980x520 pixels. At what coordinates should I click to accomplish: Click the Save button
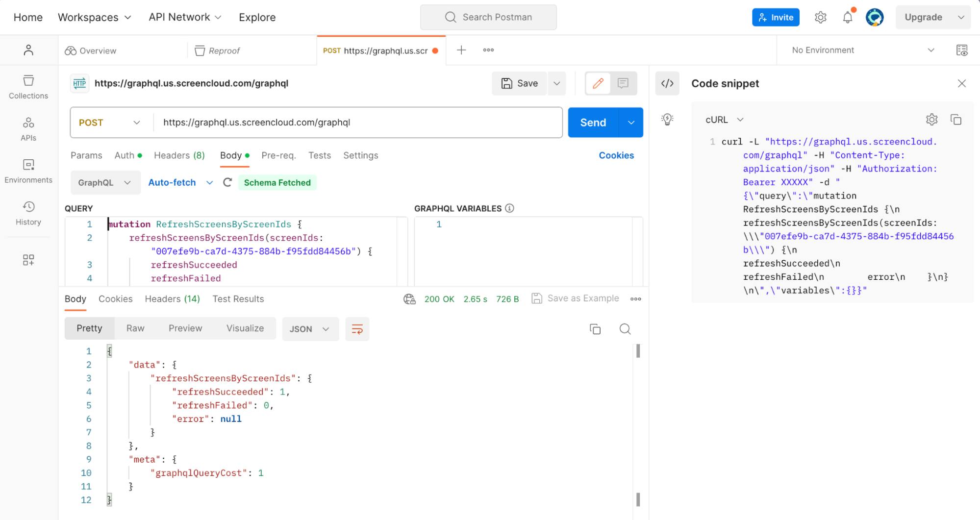click(519, 83)
